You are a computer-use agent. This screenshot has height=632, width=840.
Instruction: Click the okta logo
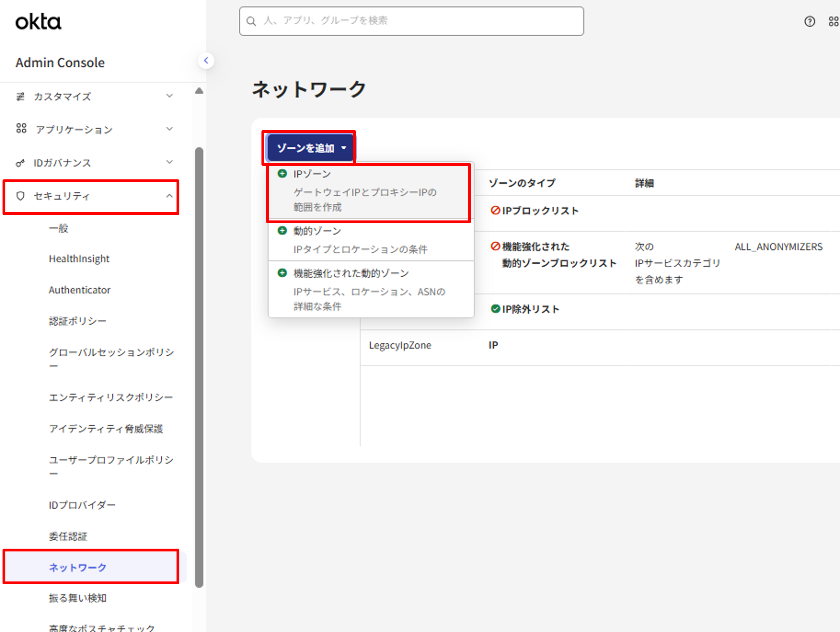(38, 22)
